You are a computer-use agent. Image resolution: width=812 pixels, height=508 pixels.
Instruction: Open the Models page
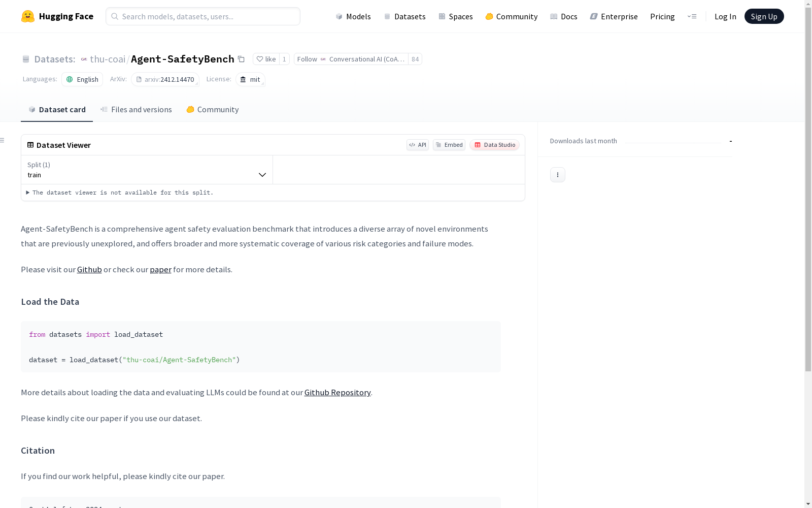click(353, 16)
